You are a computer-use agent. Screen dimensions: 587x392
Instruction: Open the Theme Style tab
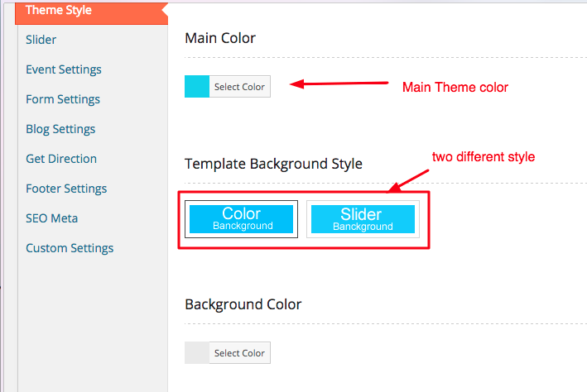[59, 11]
